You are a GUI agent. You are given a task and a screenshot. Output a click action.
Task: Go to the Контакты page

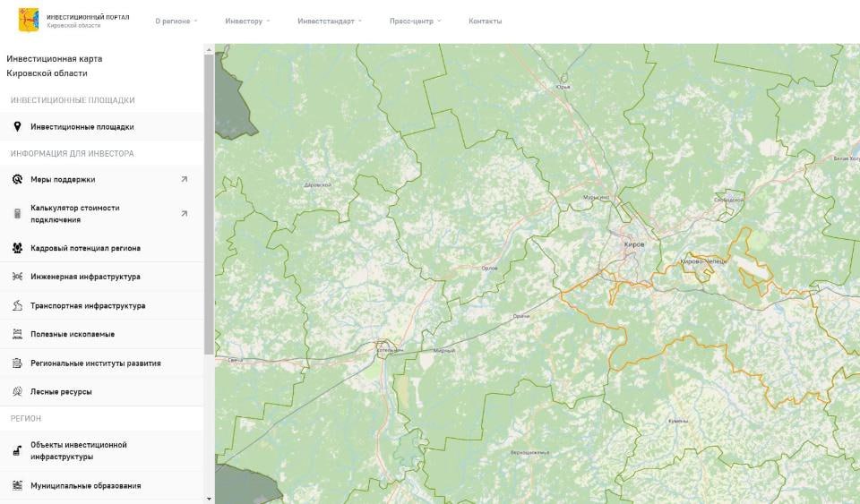pyautogui.click(x=485, y=21)
